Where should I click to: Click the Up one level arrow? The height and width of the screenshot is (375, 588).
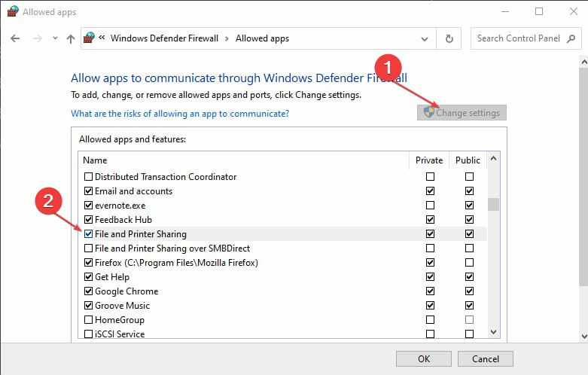[70, 39]
